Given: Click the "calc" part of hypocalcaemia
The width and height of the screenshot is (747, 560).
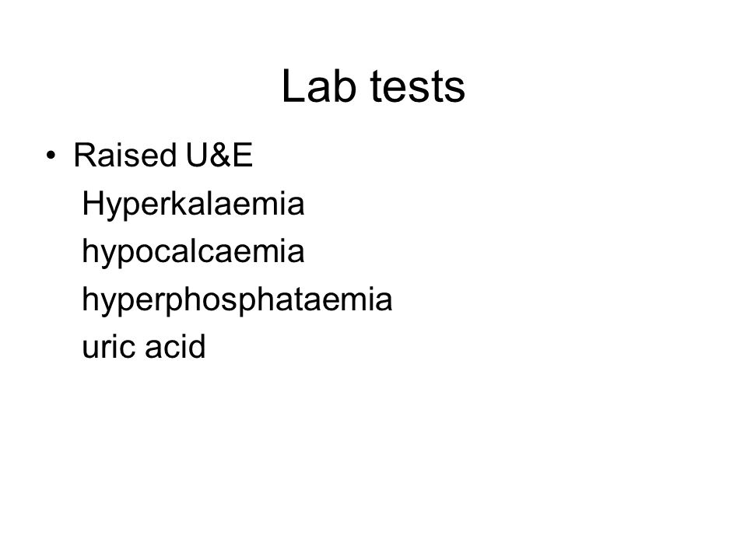Looking at the screenshot, I should [x=174, y=251].
